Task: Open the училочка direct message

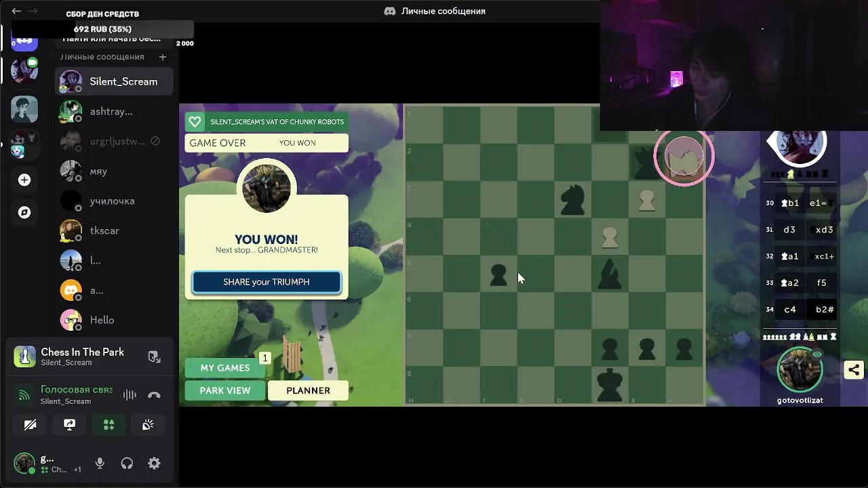Action: point(114,201)
